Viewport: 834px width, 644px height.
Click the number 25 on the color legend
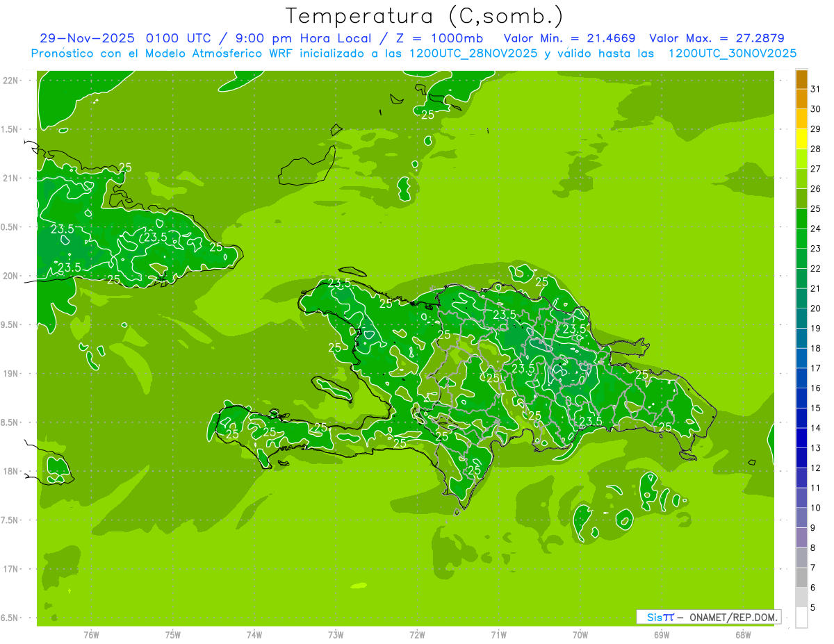point(815,209)
